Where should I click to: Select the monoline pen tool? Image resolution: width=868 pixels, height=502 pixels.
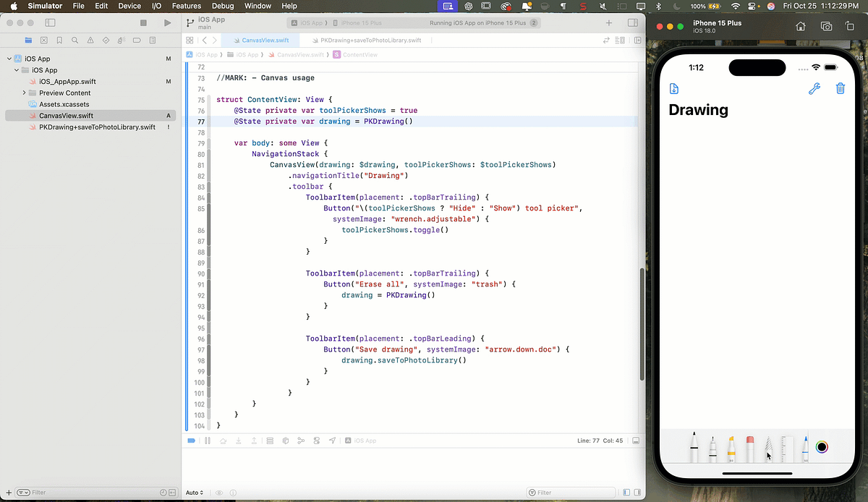pos(804,445)
